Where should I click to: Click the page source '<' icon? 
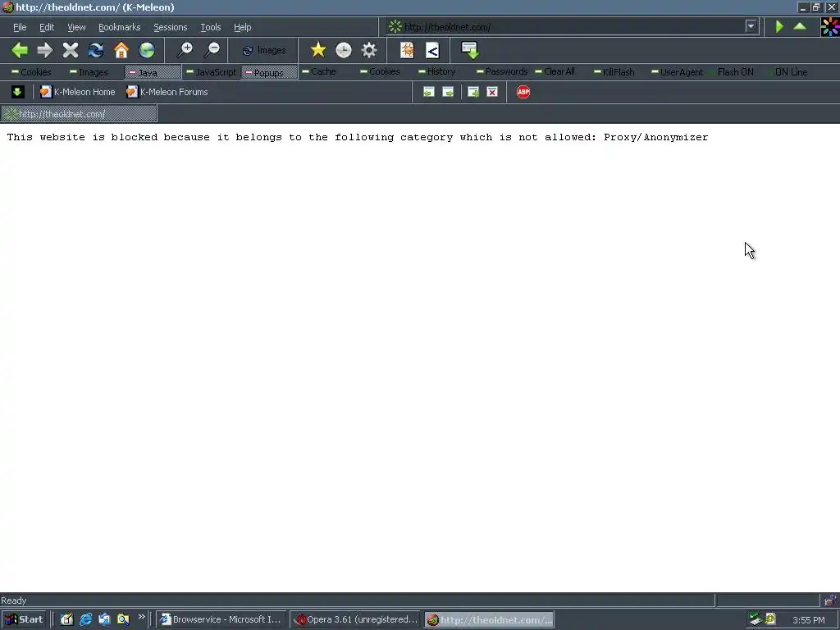pos(432,50)
